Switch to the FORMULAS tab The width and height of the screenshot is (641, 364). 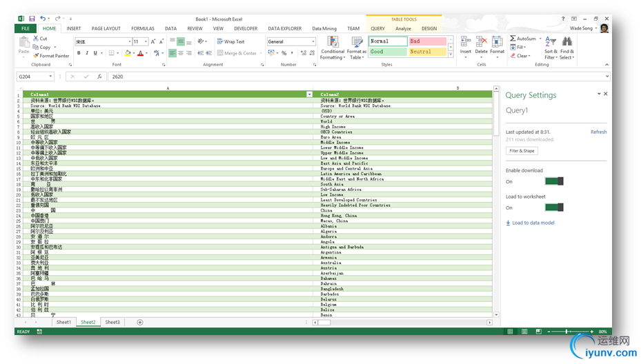coord(143,28)
